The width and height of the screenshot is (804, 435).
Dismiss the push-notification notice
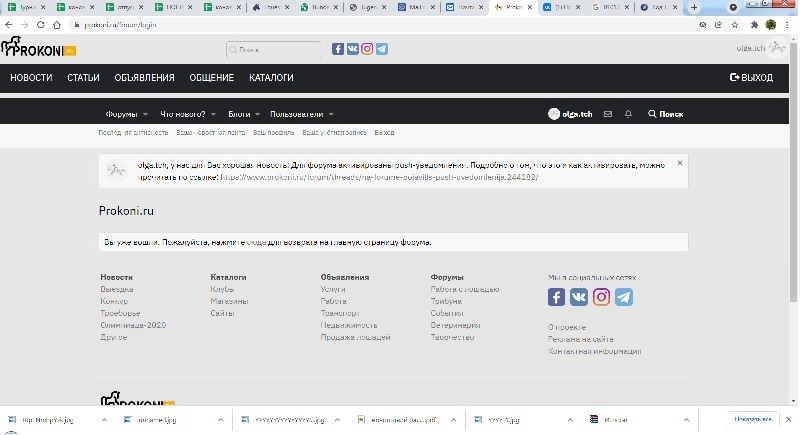coord(680,162)
